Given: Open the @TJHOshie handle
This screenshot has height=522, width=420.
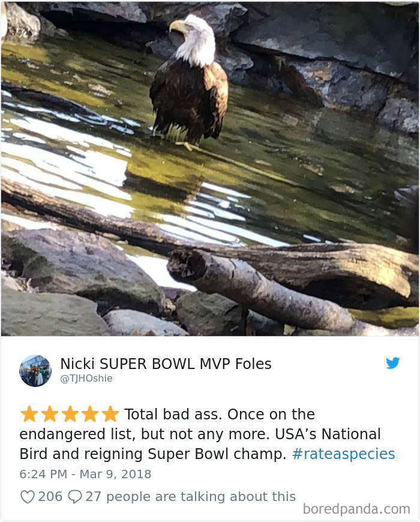Looking at the screenshot, I should click(86, 379).
